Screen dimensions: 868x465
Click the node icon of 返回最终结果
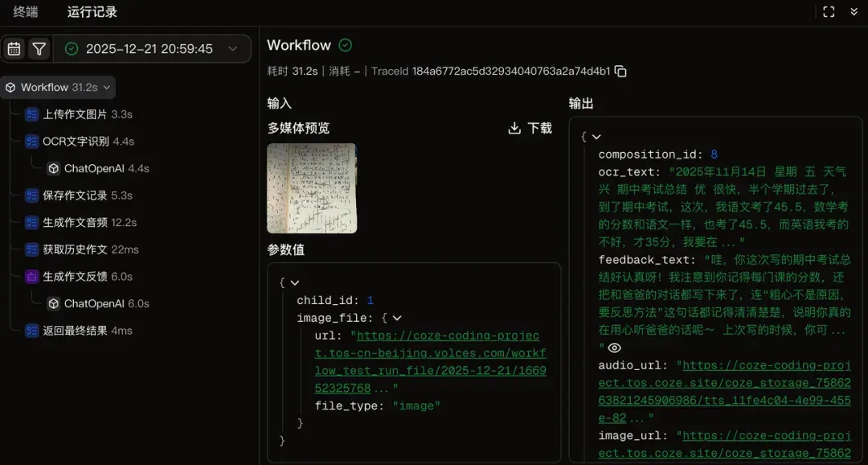[31, 331]
